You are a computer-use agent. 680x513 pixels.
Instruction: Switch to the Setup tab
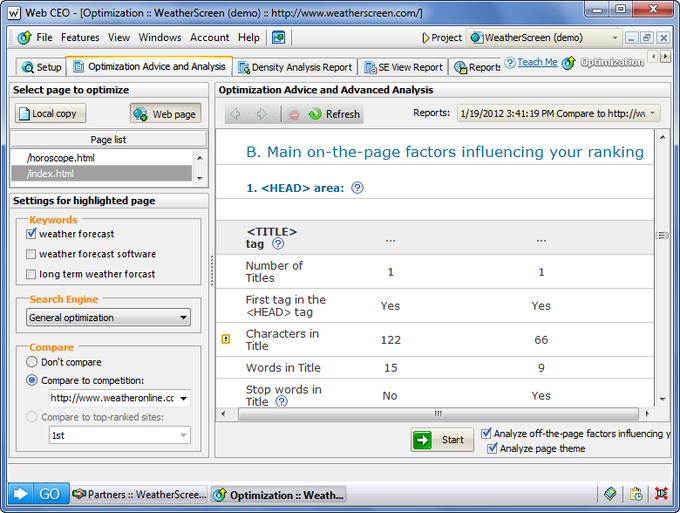tap(42, 67)
